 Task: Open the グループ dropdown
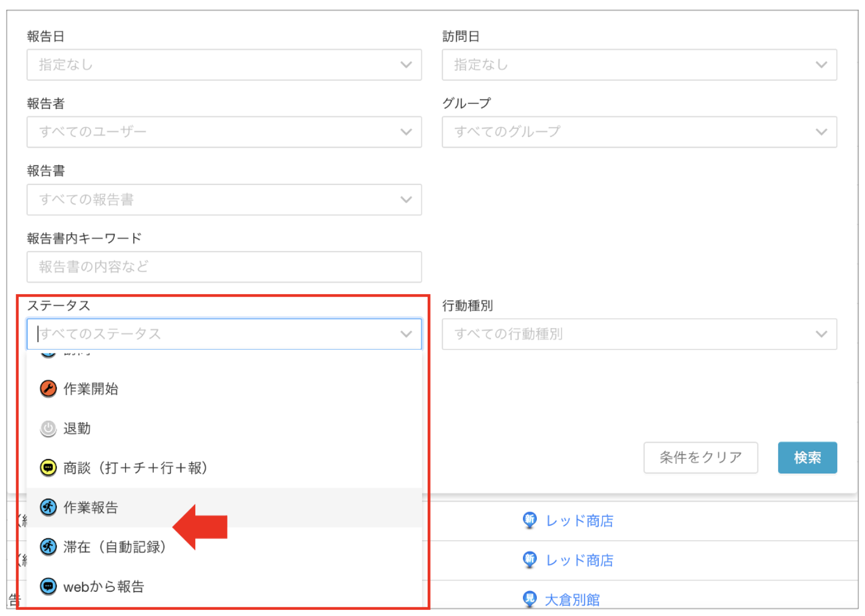639,132
